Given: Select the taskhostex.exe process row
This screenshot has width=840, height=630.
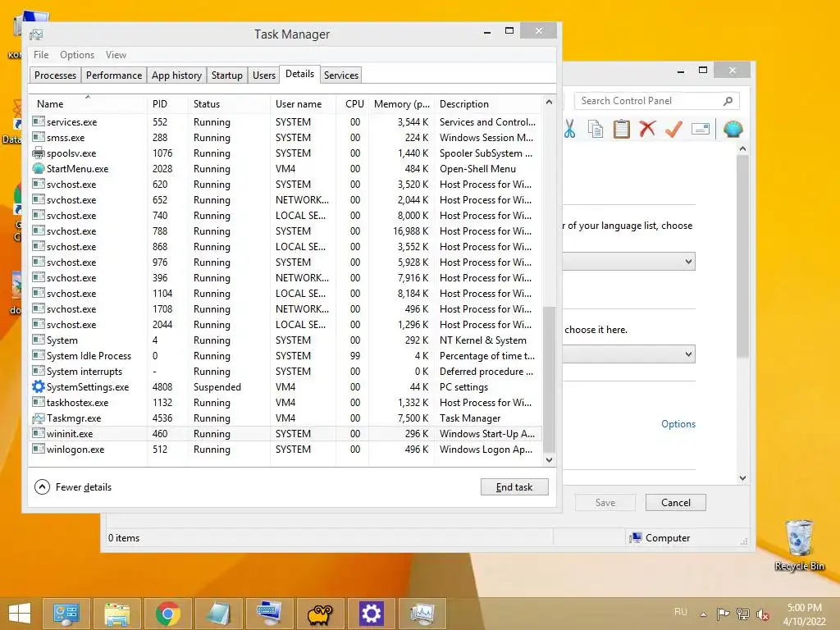Looking at the screenshot, I should tap(286, 402).
